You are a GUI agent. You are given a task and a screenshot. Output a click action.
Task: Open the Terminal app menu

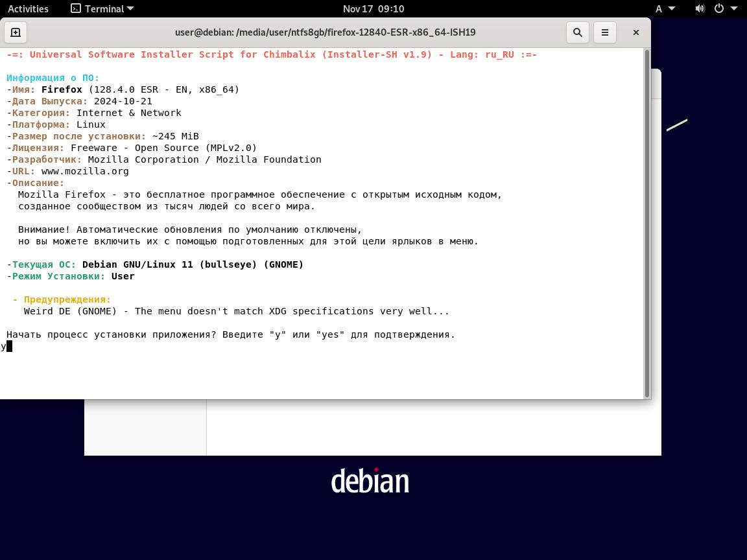(x=102, y=8)
